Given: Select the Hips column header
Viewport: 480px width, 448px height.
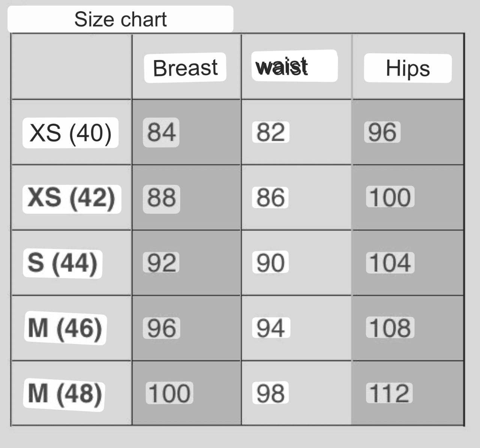Looking at the screenshot, I should tap(408, 69).
